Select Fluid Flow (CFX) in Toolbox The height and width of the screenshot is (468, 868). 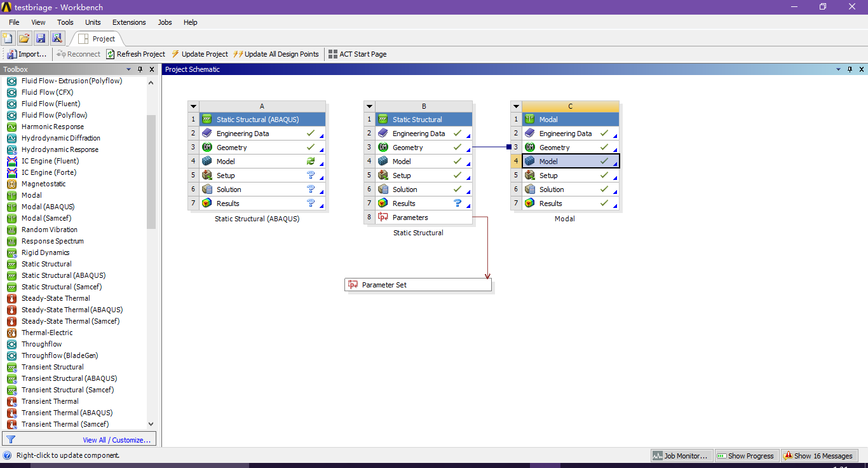[x=47, y=92]
